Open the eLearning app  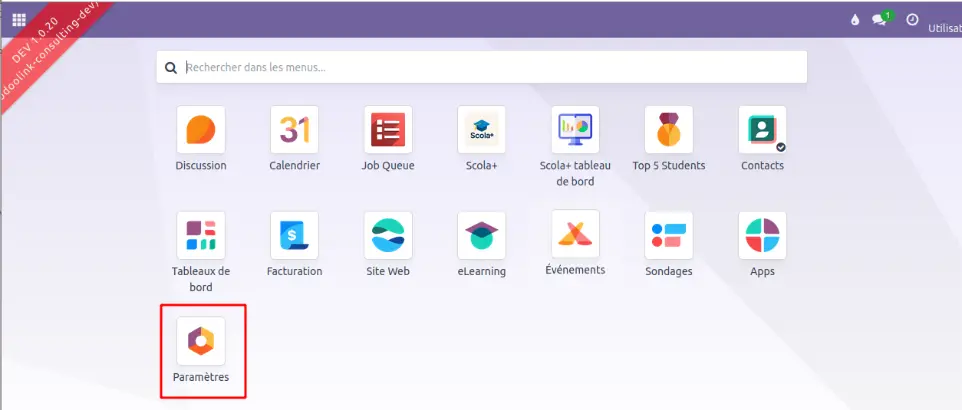click(x=481, y=234)
